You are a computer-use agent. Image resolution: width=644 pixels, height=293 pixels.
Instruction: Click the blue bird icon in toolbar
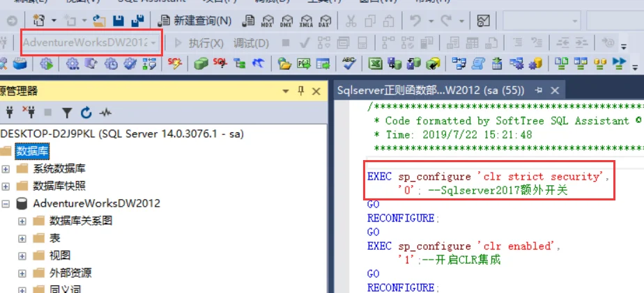pyautogui.click(x=259, y=63)
